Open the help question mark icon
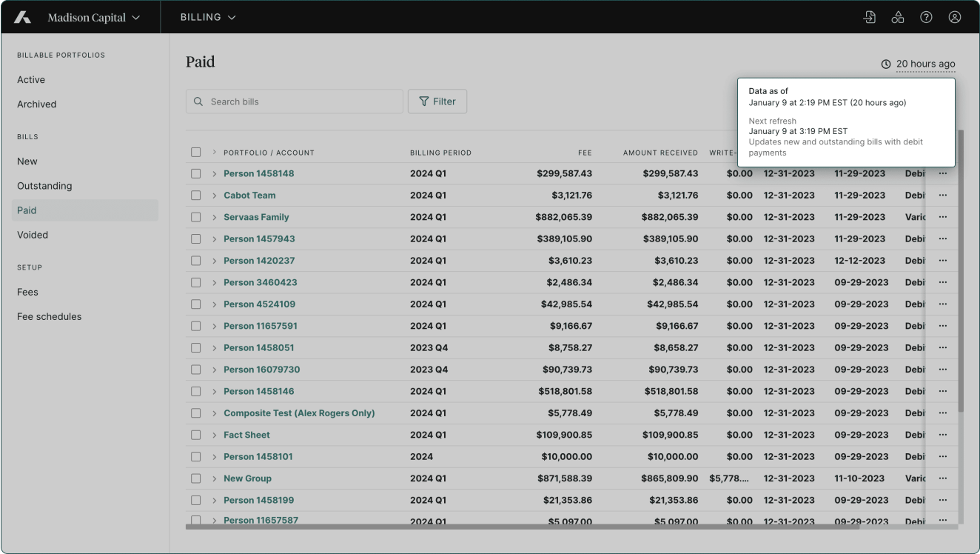980x554 pixels. [925, 17]
